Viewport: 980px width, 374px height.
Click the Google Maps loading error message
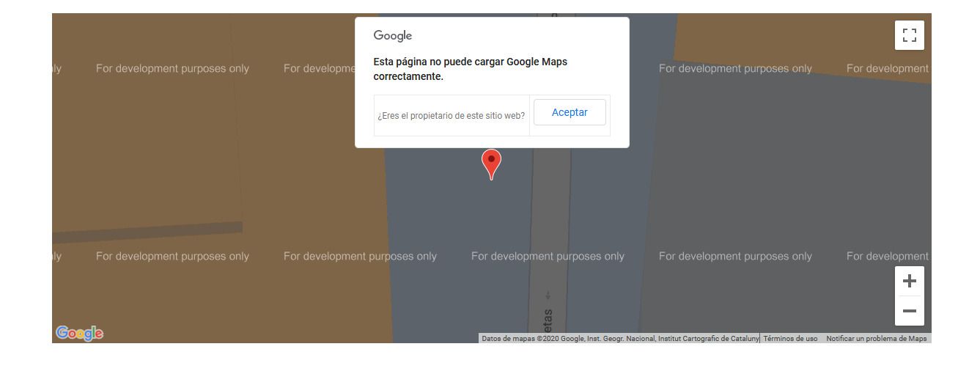470,69
